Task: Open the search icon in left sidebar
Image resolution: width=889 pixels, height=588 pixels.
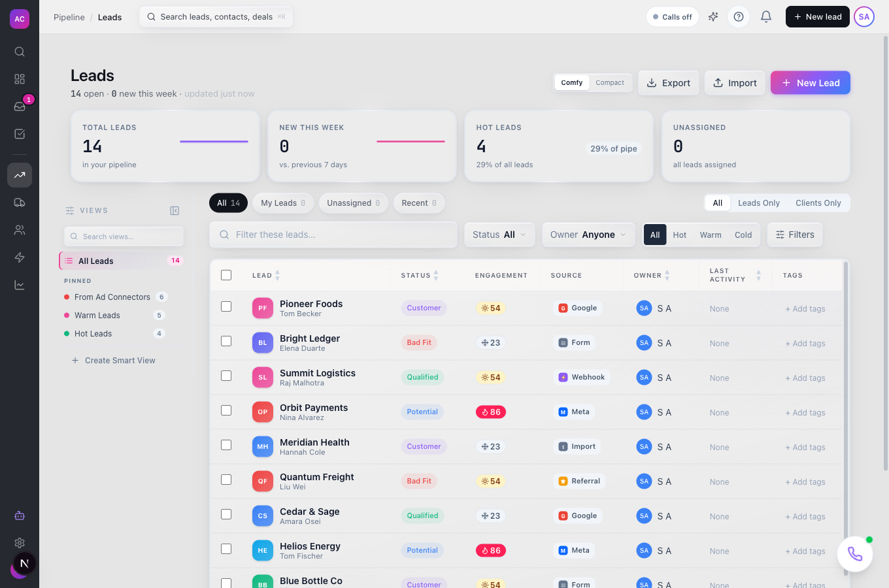Action: 20,52
